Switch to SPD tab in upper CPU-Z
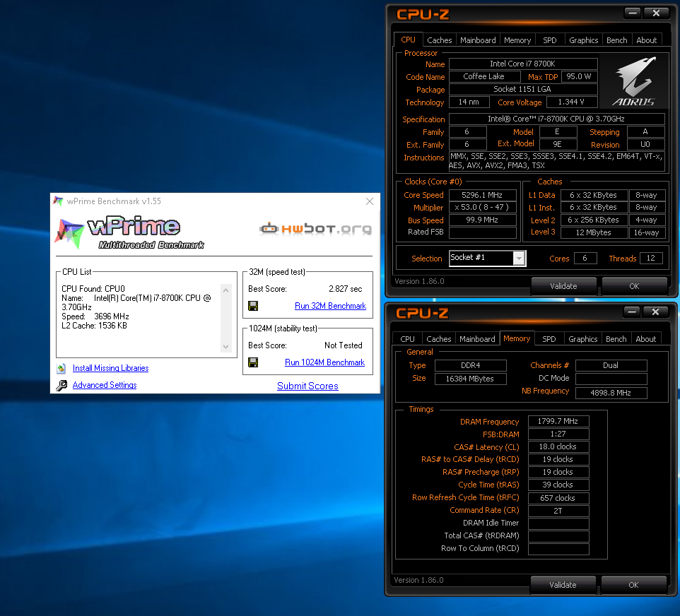The image size is (680, 616). [550, 40]
